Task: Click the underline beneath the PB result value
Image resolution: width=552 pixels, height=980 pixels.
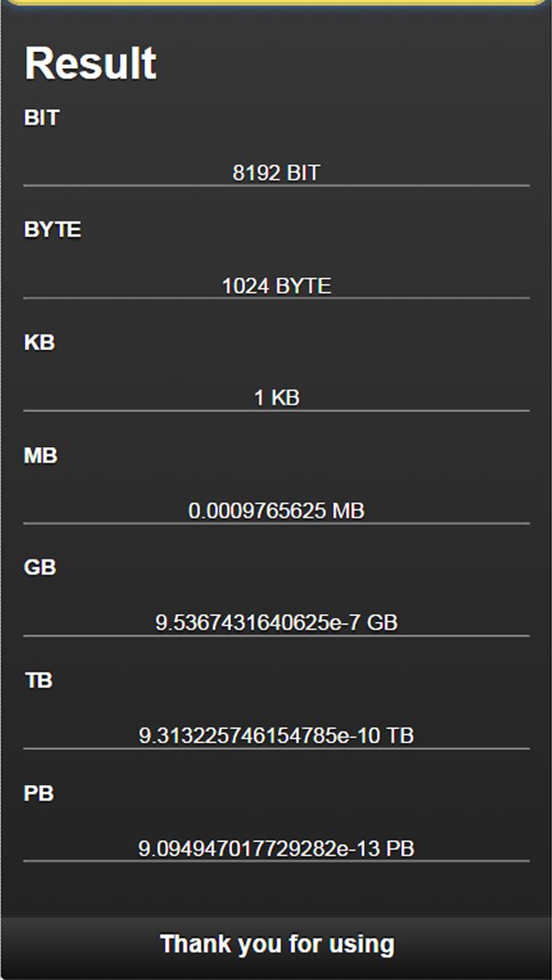Action: 276,861
